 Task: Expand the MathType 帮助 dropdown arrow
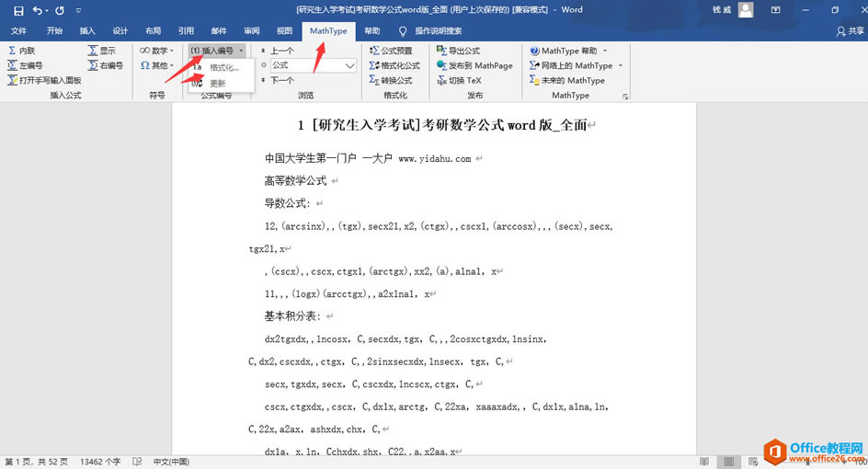click(605, 51)
